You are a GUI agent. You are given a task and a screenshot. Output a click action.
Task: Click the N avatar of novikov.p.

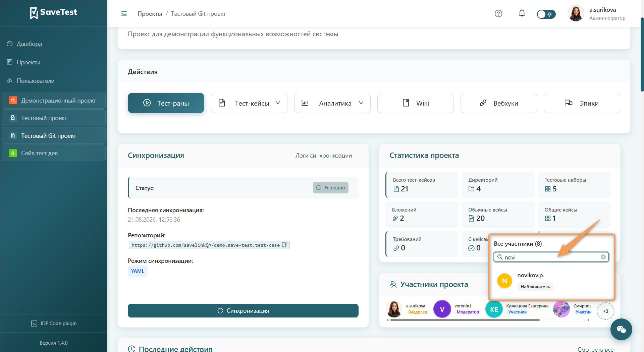pyautogui.click(x=504, y=281)
